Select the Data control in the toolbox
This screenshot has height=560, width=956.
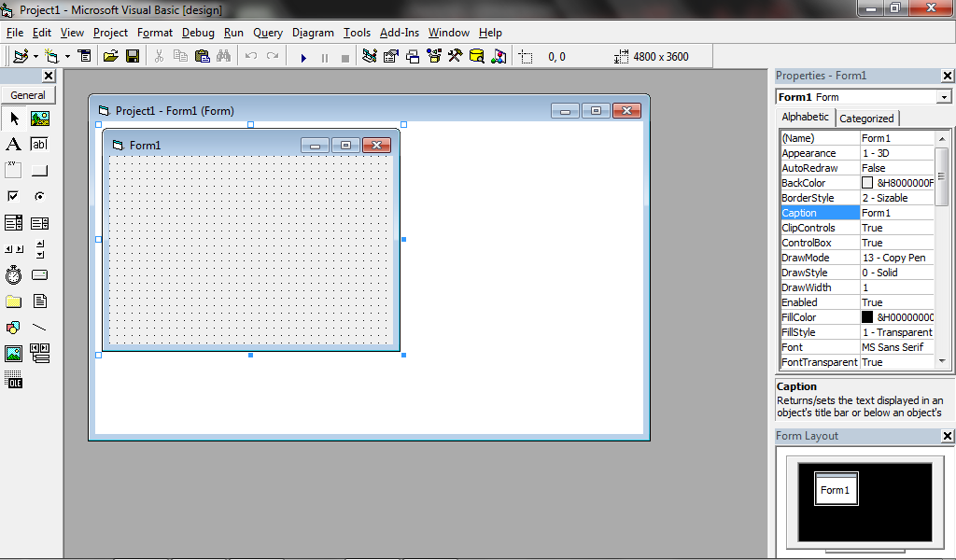coord(39,354)
